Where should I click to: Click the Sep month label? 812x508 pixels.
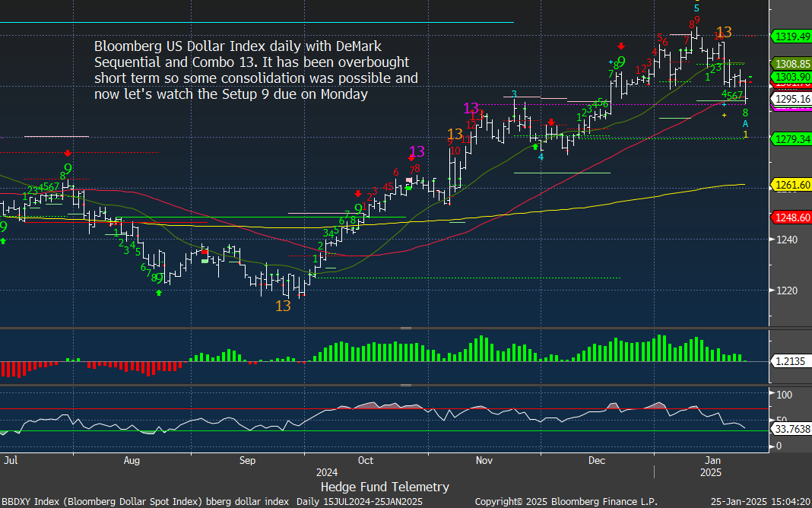(x=248, y=460)
